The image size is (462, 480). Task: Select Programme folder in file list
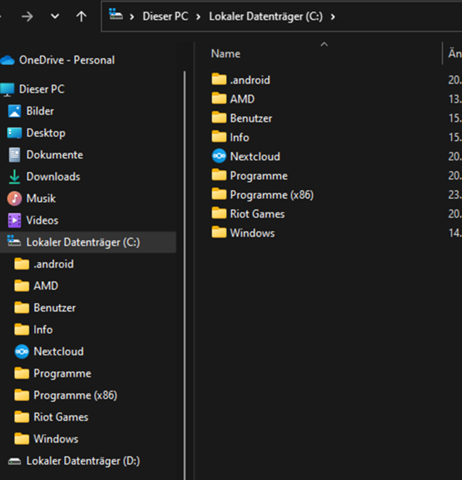coord(259,176)
